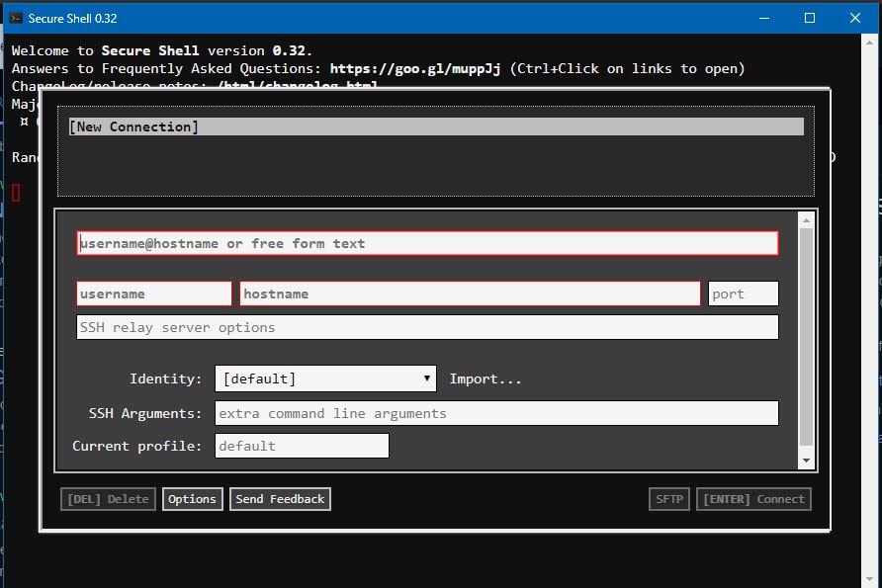Click the Current profile field

pos(302,446)
